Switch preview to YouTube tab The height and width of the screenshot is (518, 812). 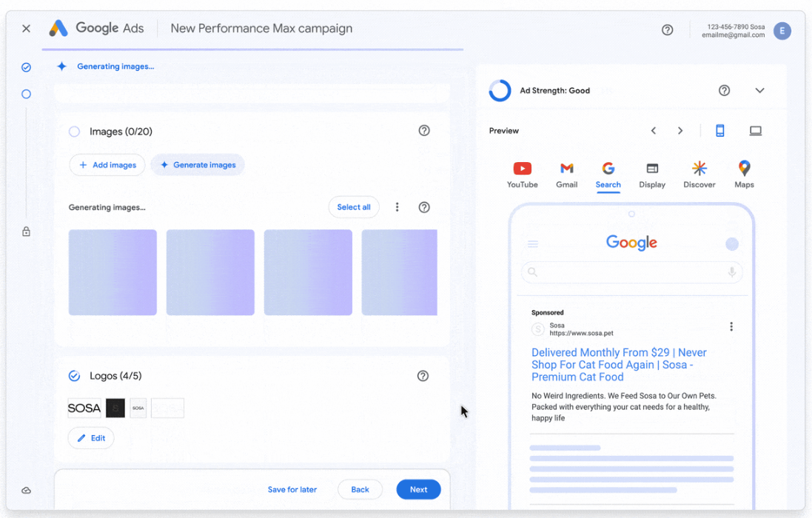(x=522, y=175)
